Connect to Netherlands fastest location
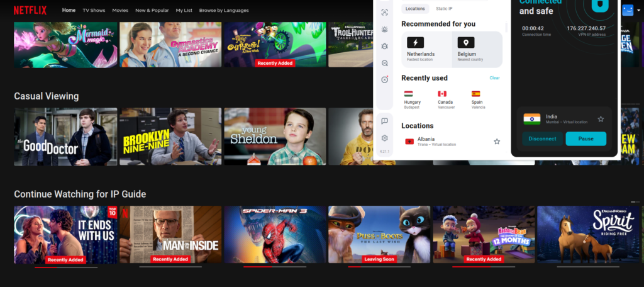The image size is (644, 287). click(x=426, y=49)
